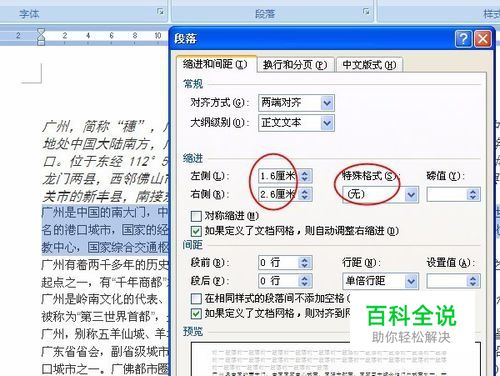
Task: Open the 段落 ribbon group dialog launcher
Action: [366, 12]
